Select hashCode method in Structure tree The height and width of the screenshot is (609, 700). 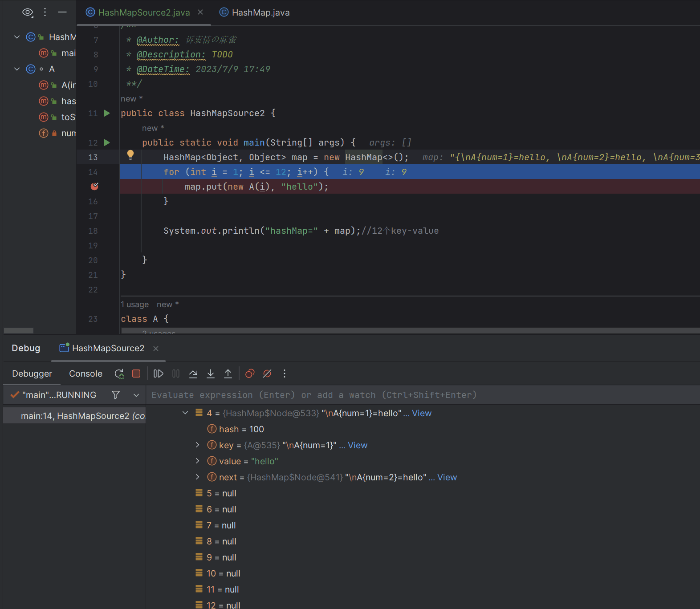tap(57, 101)
